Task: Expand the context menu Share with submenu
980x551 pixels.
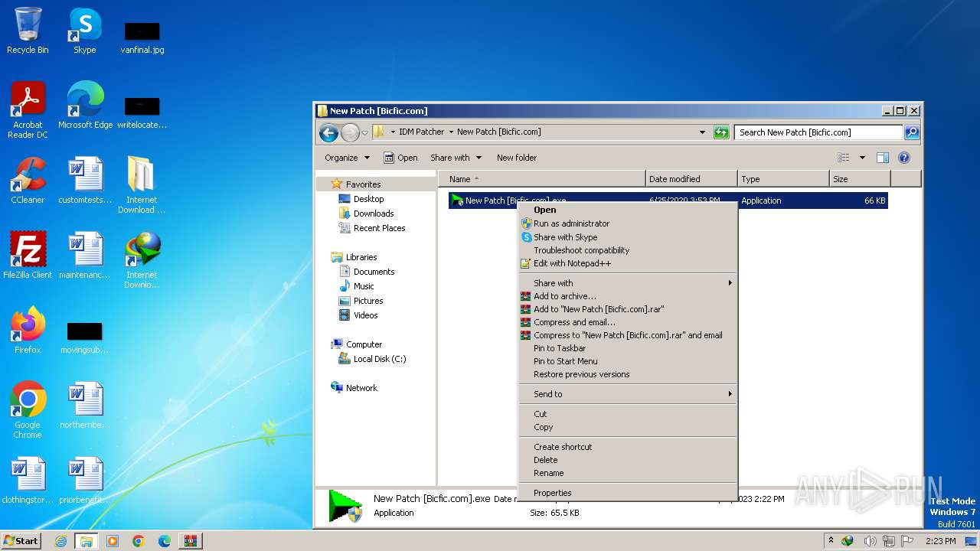Action: (x=627, y=283)
